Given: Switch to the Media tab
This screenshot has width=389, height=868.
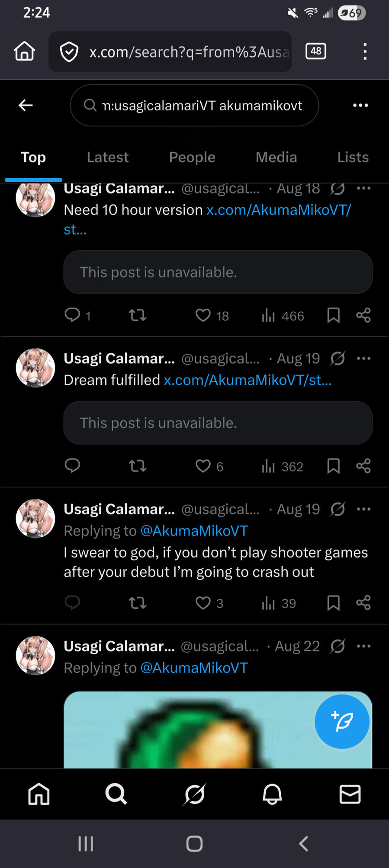Looking at the screenshot, I should pyautogui.click(x=276, y=157).
